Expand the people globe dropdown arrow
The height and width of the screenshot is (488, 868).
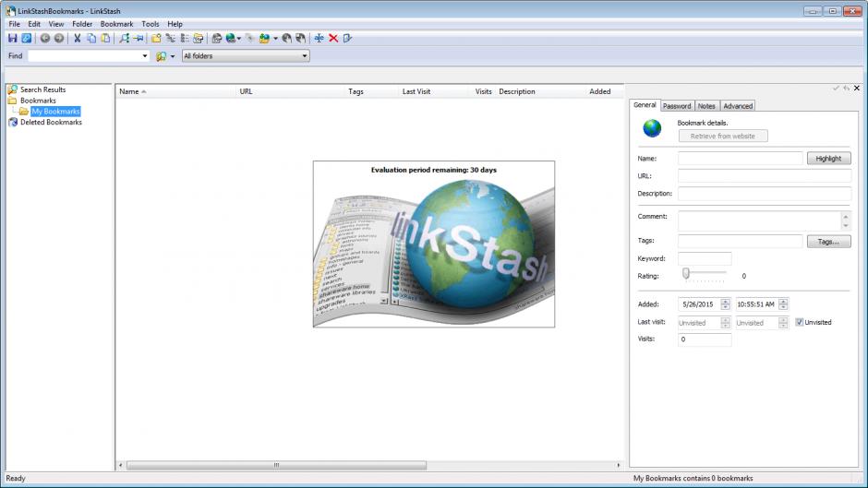click(275, 38)
